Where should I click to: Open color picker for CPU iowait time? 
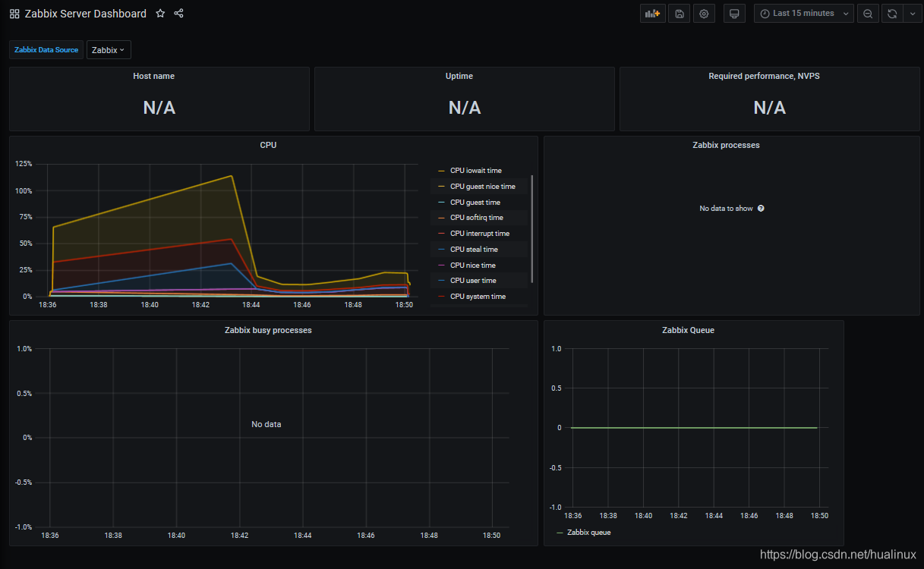[441, 171]
